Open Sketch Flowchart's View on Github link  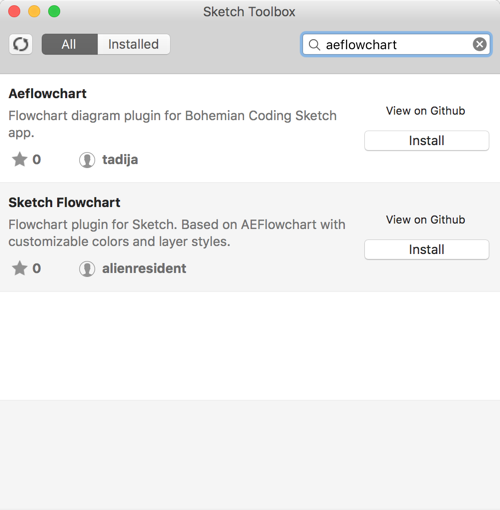[425, 220]
